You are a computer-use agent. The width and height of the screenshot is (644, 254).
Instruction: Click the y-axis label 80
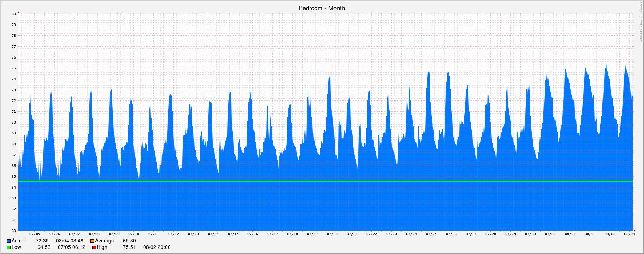point(14,14)
